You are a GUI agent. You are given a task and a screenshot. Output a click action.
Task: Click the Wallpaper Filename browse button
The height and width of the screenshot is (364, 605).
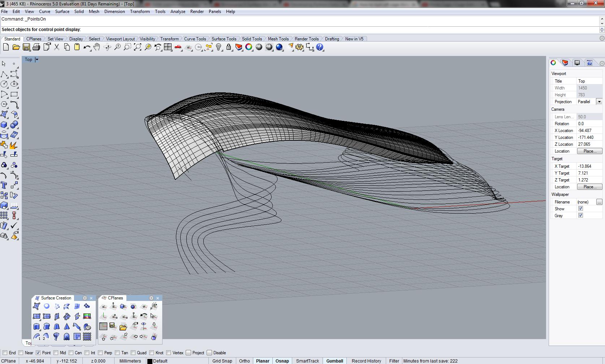coord(599,202)
